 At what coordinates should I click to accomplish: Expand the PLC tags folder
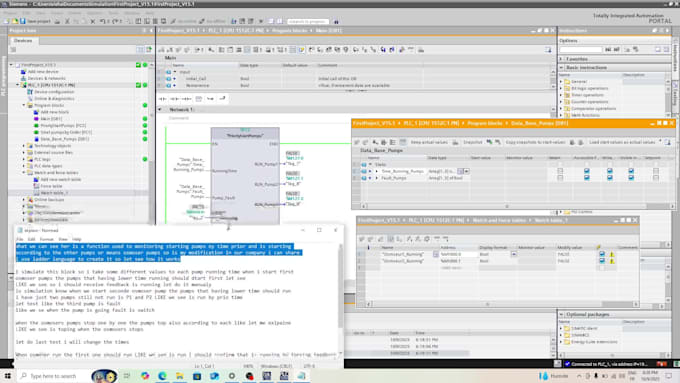pyautogui.click(x=24, y=159)
